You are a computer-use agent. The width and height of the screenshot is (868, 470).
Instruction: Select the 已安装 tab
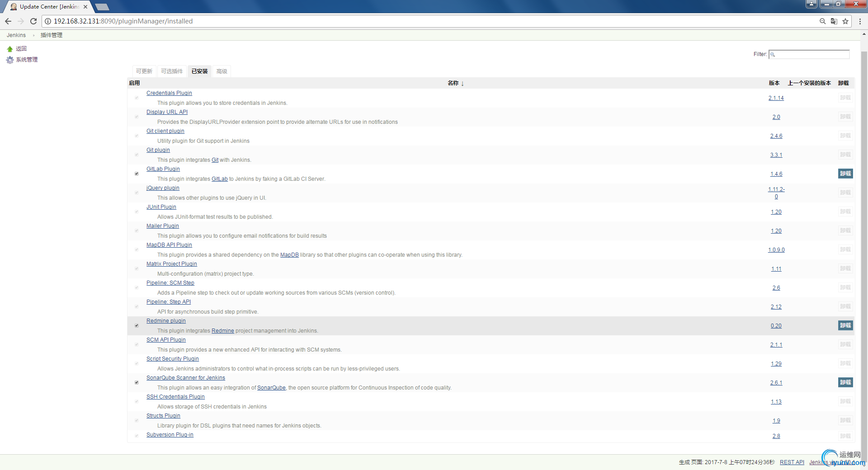199,71
